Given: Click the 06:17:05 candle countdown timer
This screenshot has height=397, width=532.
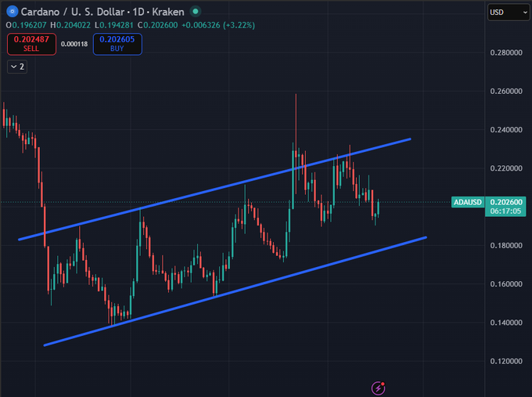Looking at the screenshot, I should pos(505,211).
